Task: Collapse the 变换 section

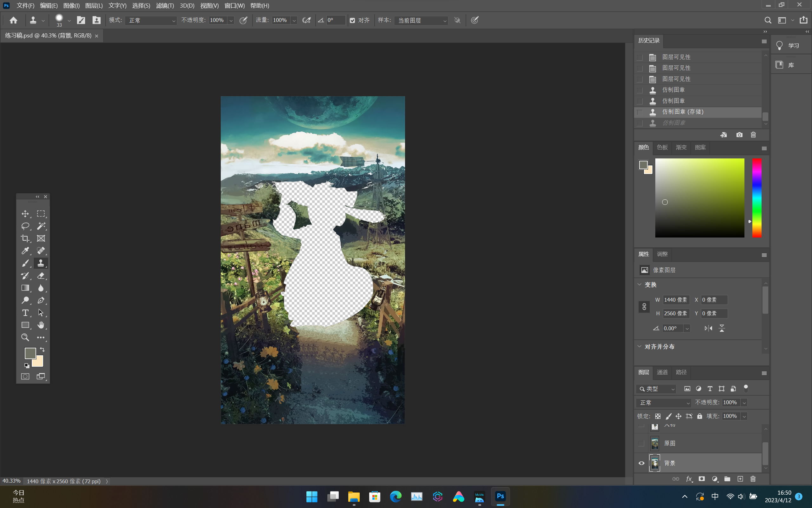Action: point(639,284)
